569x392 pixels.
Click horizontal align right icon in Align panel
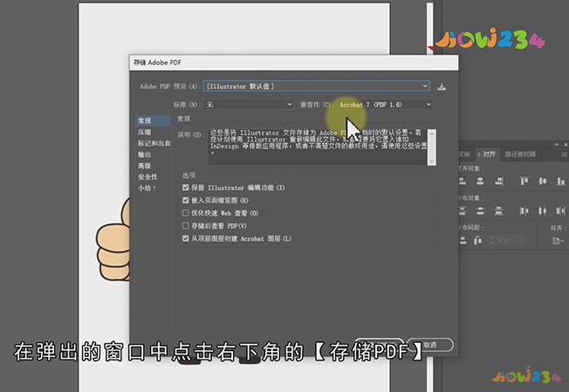point(499,181)
